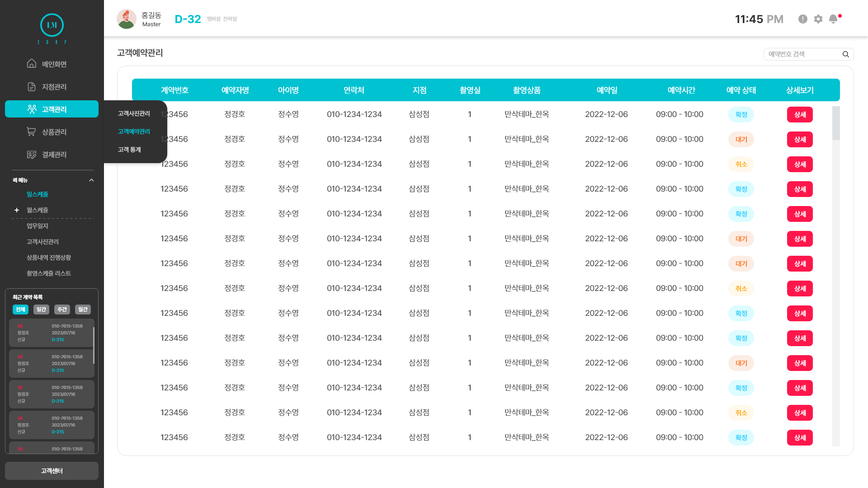This screenshot has width=868, height=488.
Task: Click the magnifier search icon
Action: pyautogui.click(x=846, y=54)
